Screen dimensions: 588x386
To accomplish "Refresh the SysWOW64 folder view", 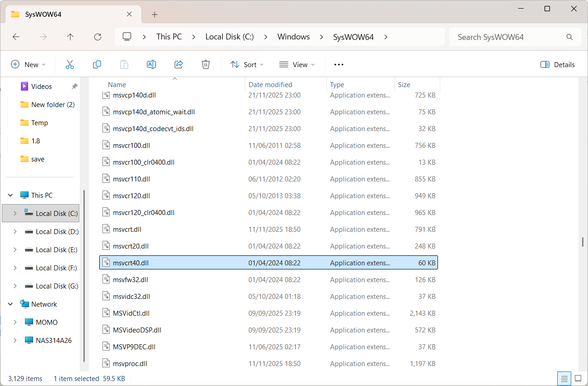I will point(97,37).
